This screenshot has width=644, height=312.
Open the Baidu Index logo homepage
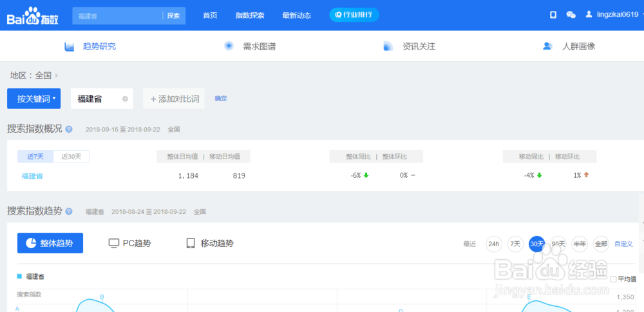click(x=33, y=17)
